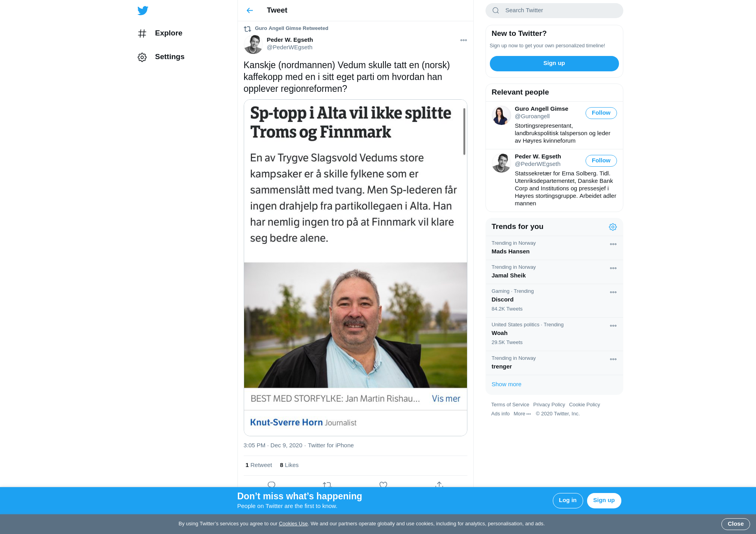The width and height of the screenshot is (756, 534).
Task: Open options for Mads Hansen trend
Action: (x=613, y=244)
